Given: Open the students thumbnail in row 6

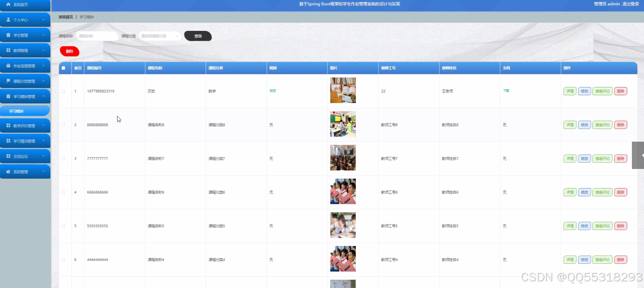Looking at the screenshot, I should coord(343,259).
